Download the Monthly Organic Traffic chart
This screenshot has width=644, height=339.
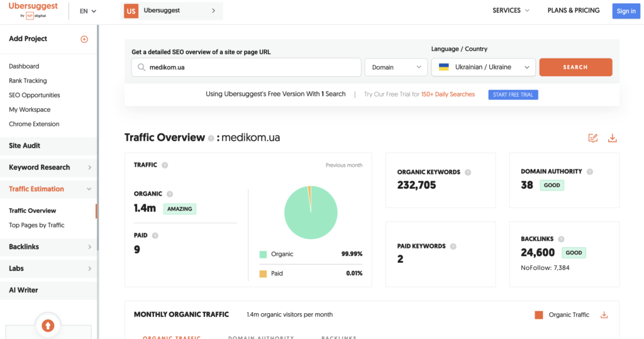point(604,314)
